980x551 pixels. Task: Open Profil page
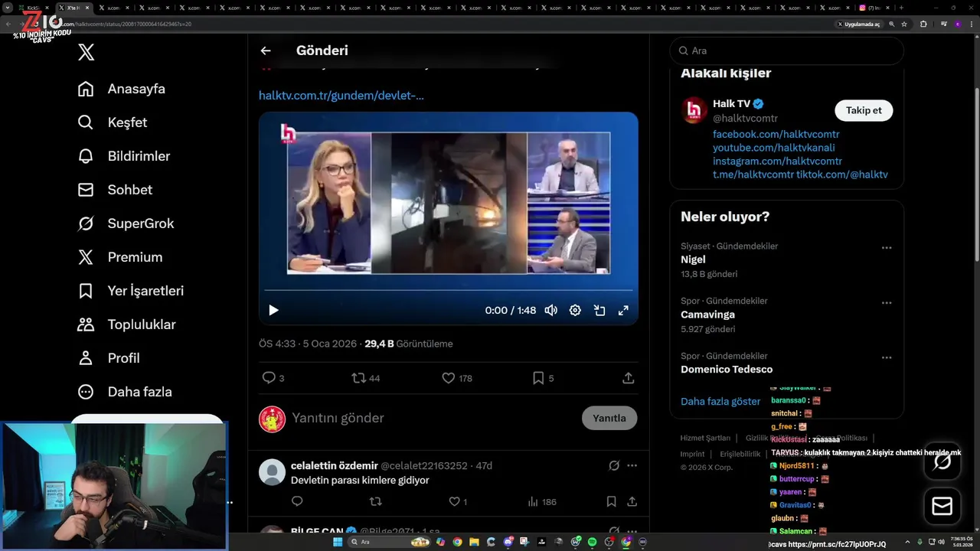coord(109,358)
